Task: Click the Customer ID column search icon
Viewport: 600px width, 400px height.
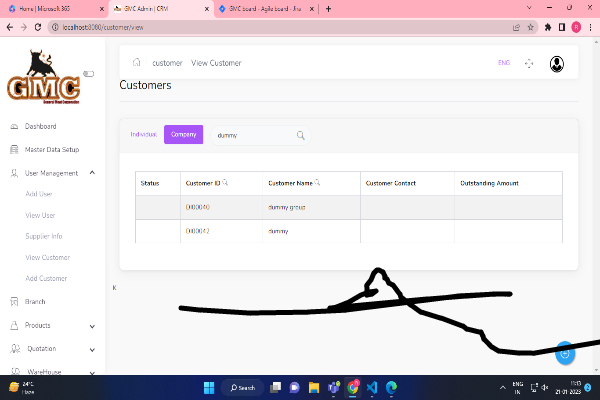Action: coord(225,183)
